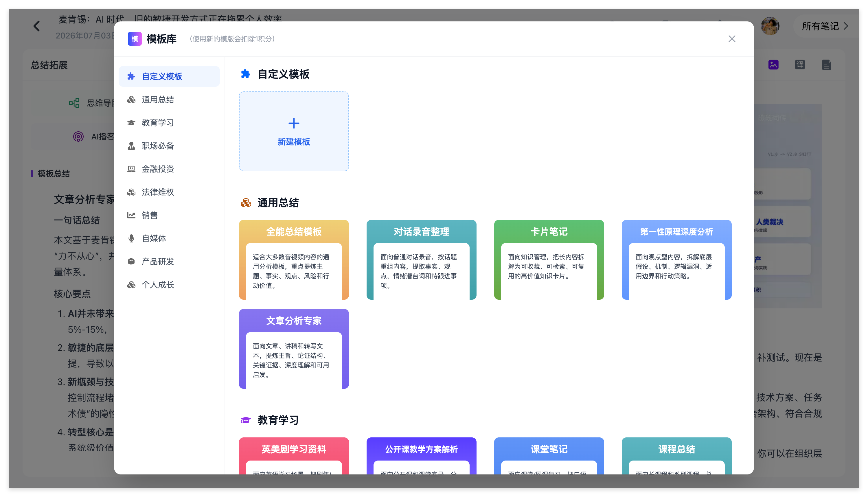This screenshot has height=497, width=868.
Task: Choose the 公开课教学方案解析 template card
Action: pos(422,456)
